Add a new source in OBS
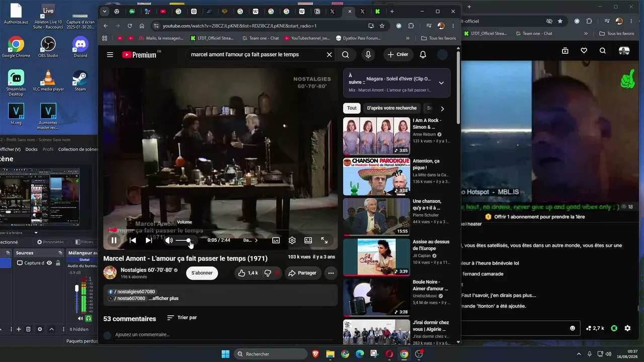 19,329
